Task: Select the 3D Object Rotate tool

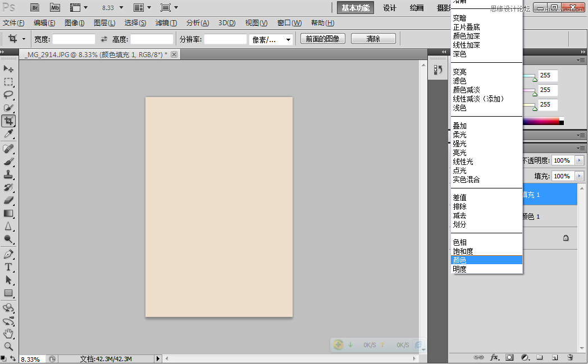Action: tap(8, 308)
